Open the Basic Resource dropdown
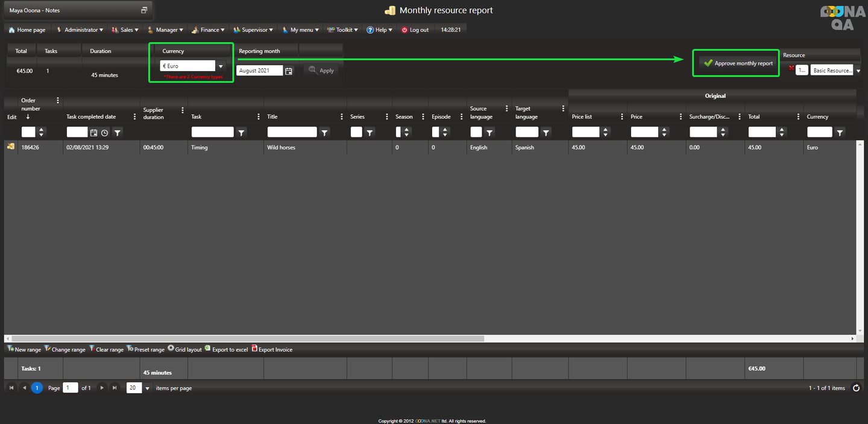The width and height of the screenshot is (868, 424). pos(858,71)
